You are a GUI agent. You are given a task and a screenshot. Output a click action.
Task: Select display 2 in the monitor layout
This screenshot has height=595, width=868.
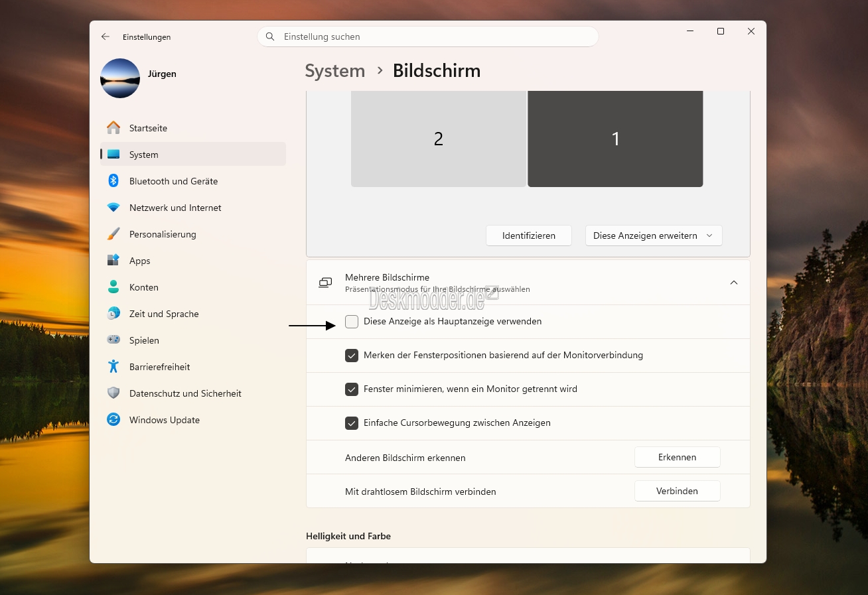pyautogui.click(x=438, y=139)
